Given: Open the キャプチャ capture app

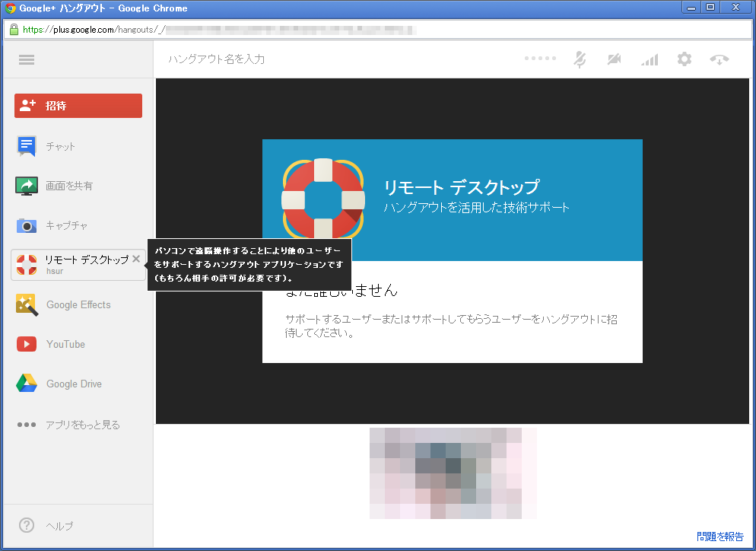Looking at the screenshot, I should 66,225.
